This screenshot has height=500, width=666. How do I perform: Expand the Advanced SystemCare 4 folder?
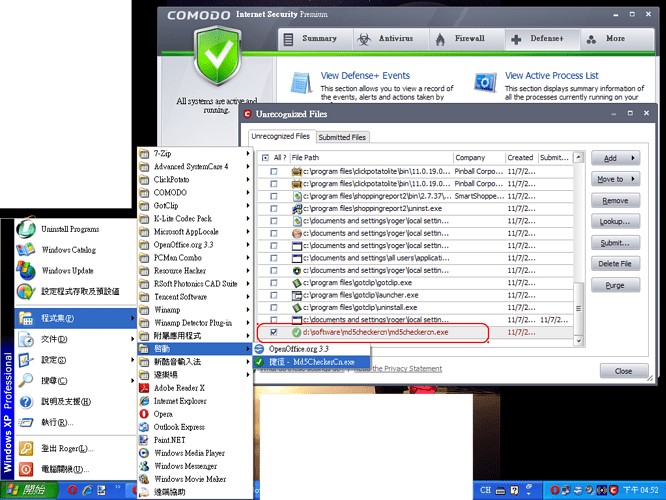point(196,167)
